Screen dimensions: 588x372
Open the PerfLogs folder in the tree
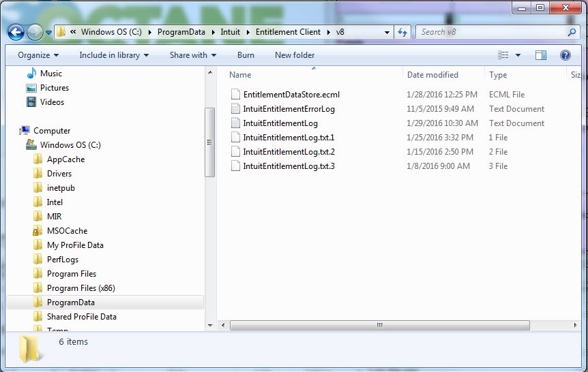pos(62,259)
